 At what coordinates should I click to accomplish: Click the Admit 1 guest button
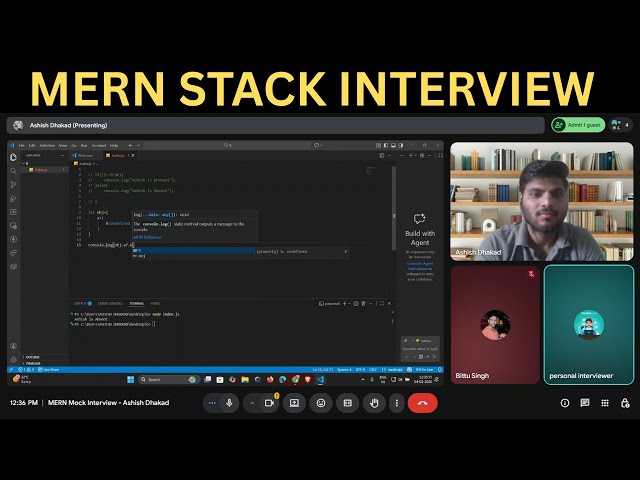tap(578, 125)
